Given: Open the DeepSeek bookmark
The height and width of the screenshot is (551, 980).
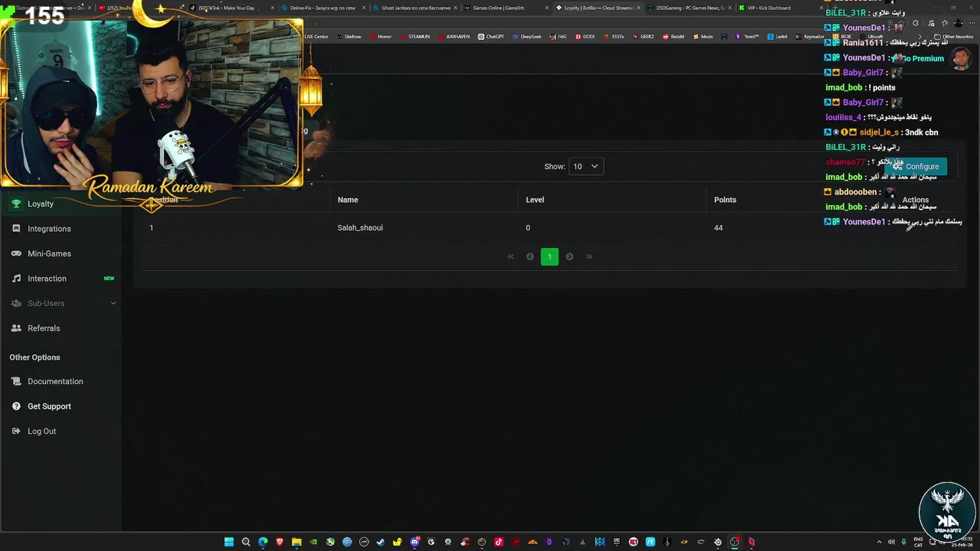Looking at the screenshot, I should [527, 37].
